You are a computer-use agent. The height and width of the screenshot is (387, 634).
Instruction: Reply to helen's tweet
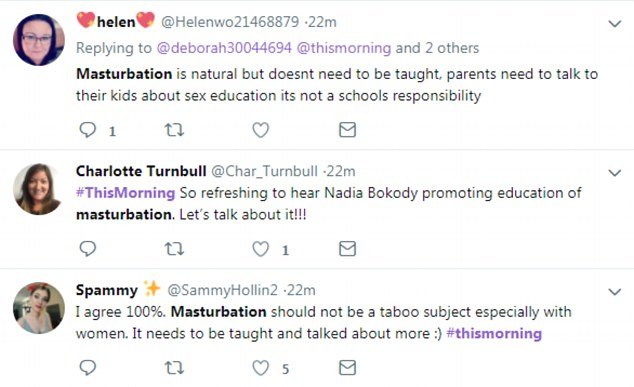tap(87, 130)
